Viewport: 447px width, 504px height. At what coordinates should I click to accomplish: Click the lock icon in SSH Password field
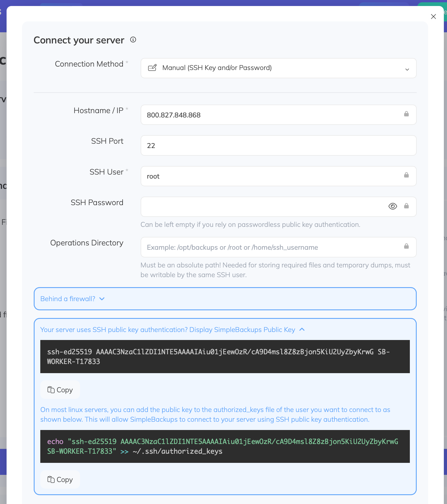point(406,206)
